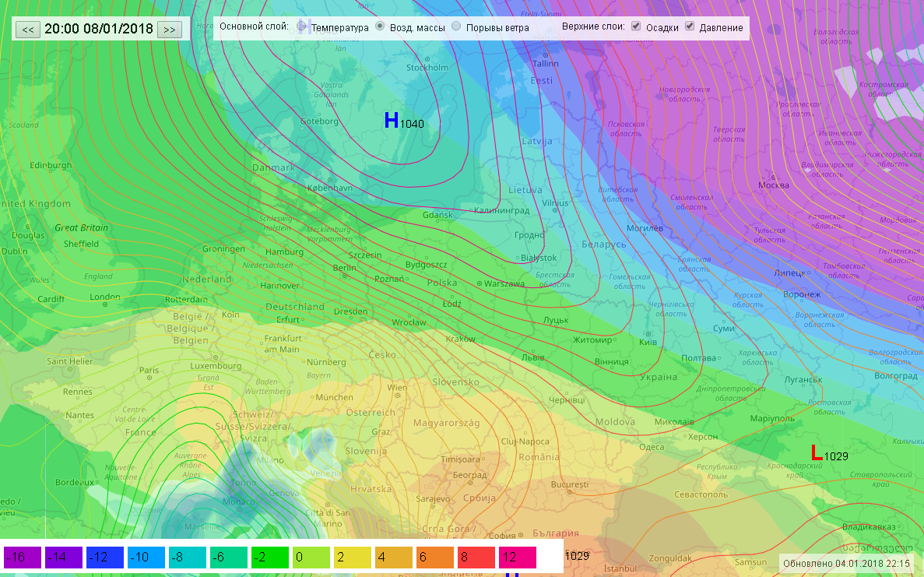The height and width of the screenshot is (577, 924).
Task: Click Могилёв on the map
Action: [645, 228]
